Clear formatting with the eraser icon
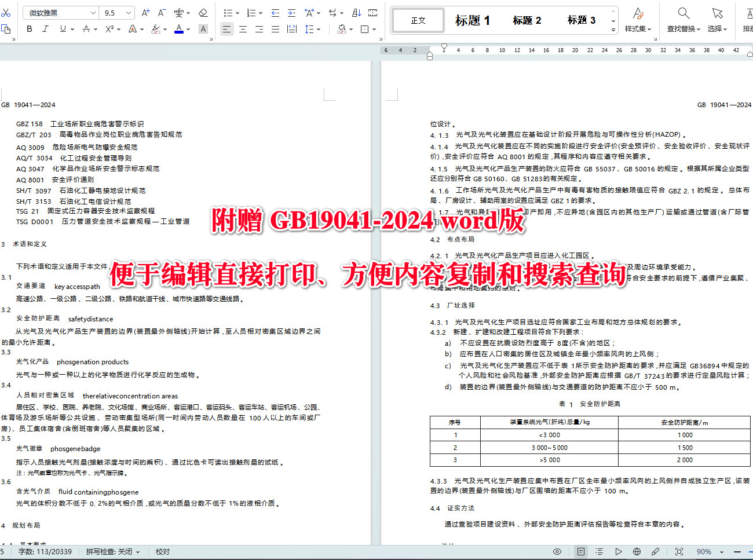753x560 pixels. click(x=203, y=13)
